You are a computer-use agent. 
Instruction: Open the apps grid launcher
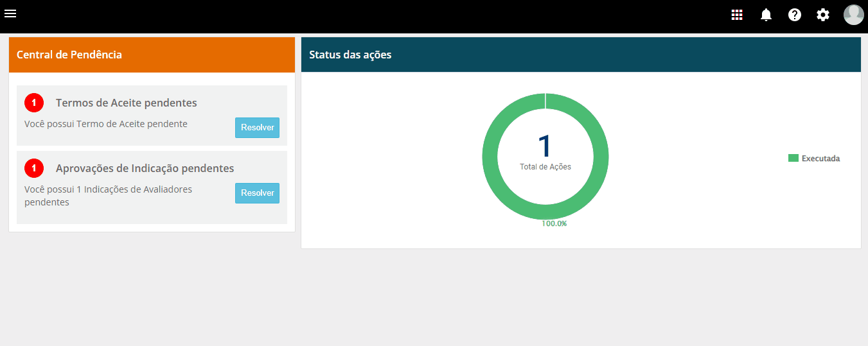point(737,15)
